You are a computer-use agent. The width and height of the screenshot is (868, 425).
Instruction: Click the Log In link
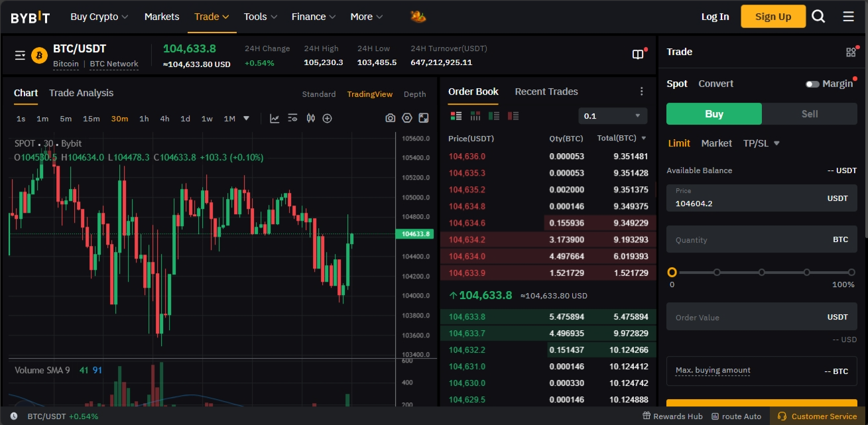(x=715, y=17)
